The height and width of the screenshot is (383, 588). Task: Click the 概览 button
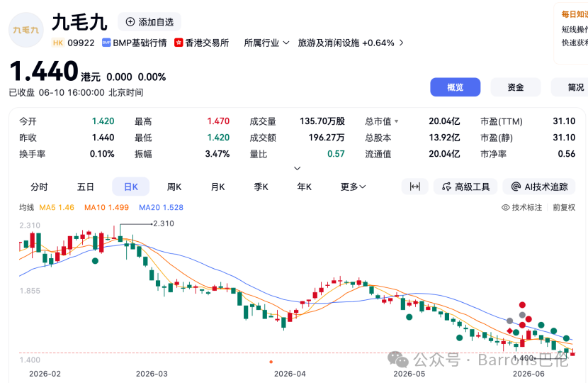pyautogui.click(x=456, y=87)
